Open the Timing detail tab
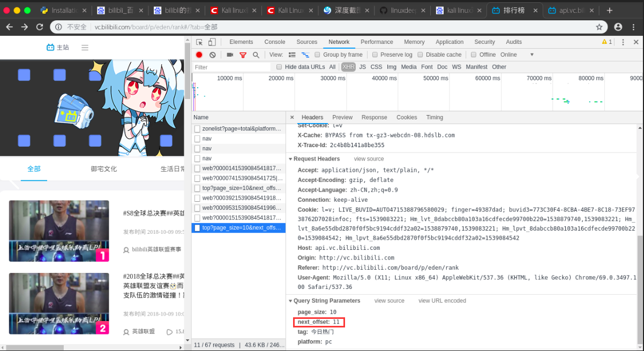 [x=435, y=117]
